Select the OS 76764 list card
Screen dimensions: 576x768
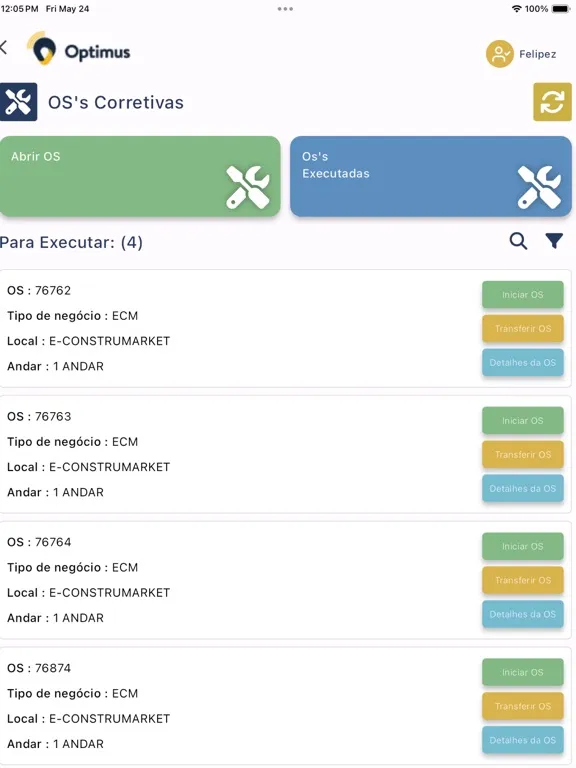pyautogui.click(x=286, y=580)
